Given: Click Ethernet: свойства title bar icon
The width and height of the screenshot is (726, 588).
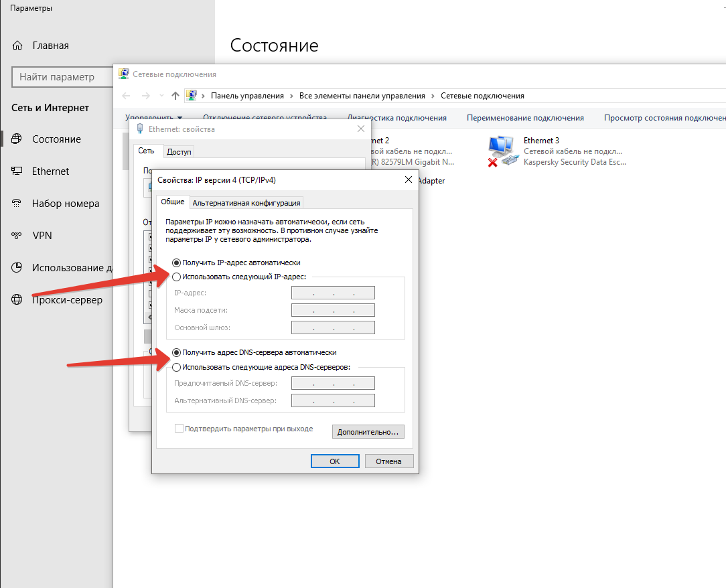Looking at the screenshot, I should coord(140,129).
